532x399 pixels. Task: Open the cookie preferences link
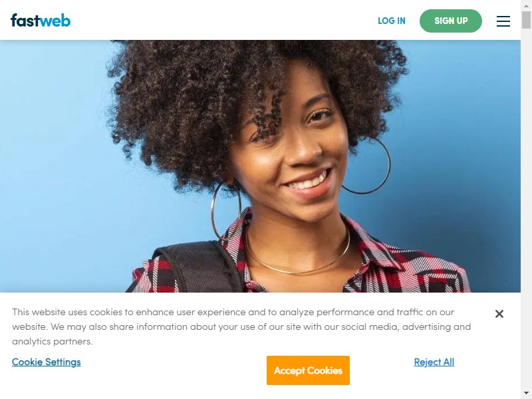[47, 362]
